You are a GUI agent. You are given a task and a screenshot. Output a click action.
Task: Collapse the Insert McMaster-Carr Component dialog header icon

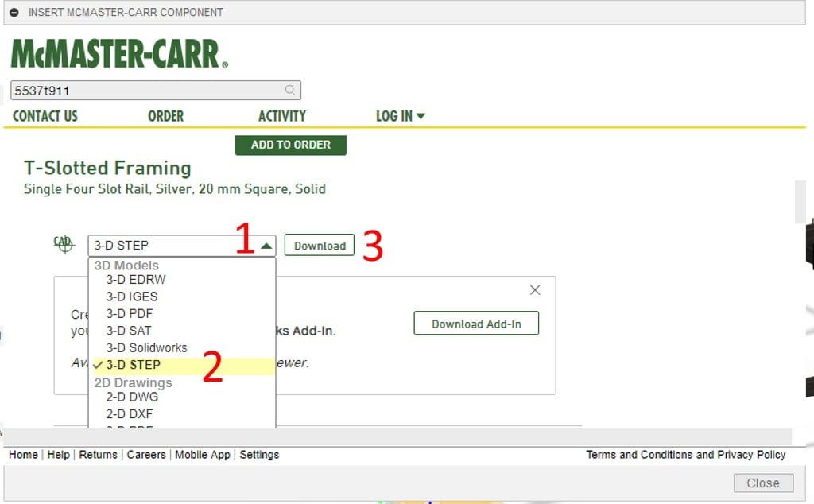[x=14, y=13]
